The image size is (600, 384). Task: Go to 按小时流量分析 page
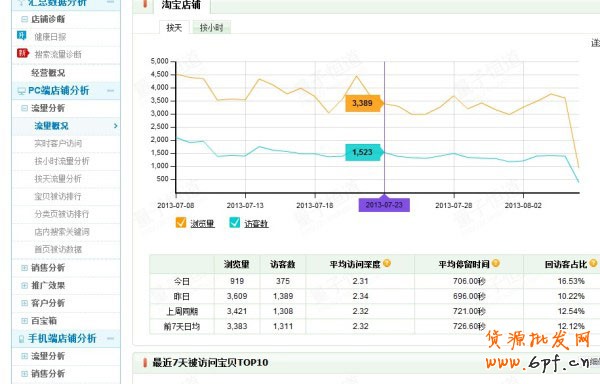[62, 161]
